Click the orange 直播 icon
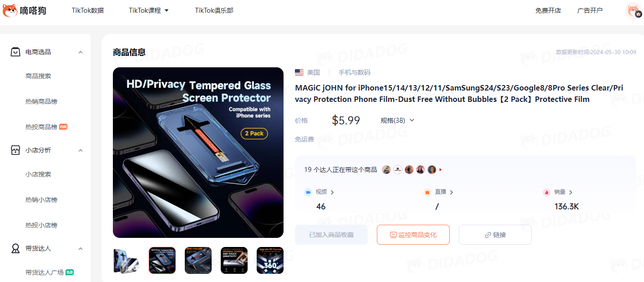This screenshot has width=644, height=282. (x=427, y=192)
